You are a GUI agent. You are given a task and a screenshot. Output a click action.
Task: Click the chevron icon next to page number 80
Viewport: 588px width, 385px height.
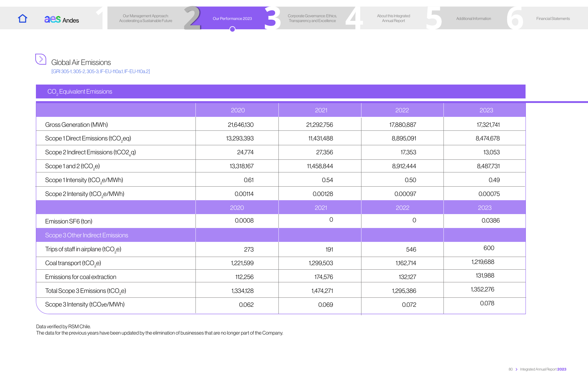pyautogui.click(x=516, y=369)
